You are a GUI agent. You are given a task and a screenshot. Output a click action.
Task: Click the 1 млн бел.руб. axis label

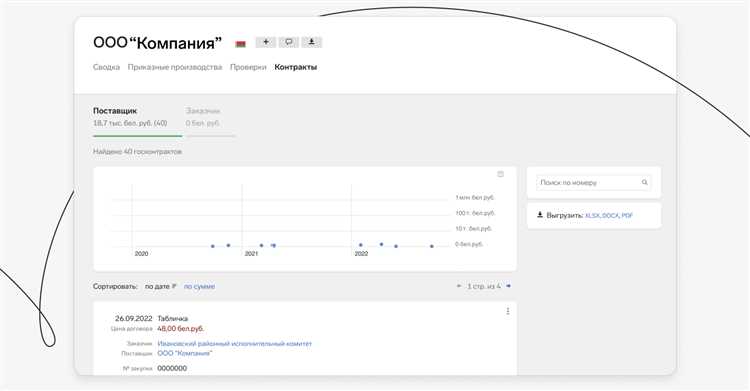(x=475, y=197)
